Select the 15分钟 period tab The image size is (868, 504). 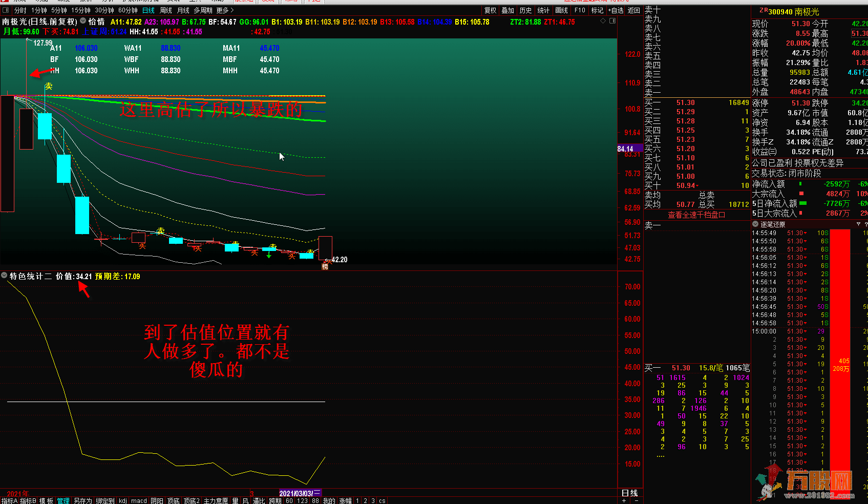tap(81, 10)
